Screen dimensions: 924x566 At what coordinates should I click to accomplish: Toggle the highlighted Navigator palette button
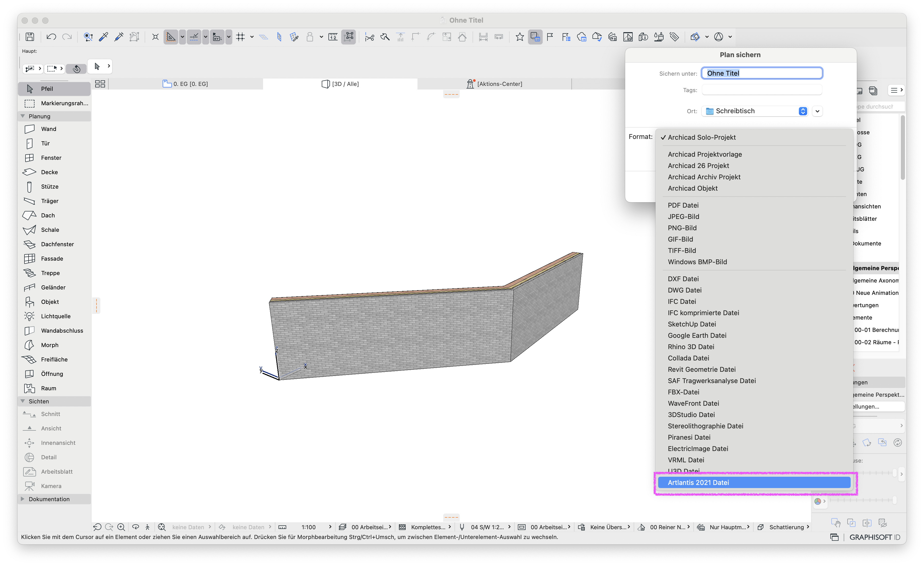pyautogui.click(x=535, y=37)
